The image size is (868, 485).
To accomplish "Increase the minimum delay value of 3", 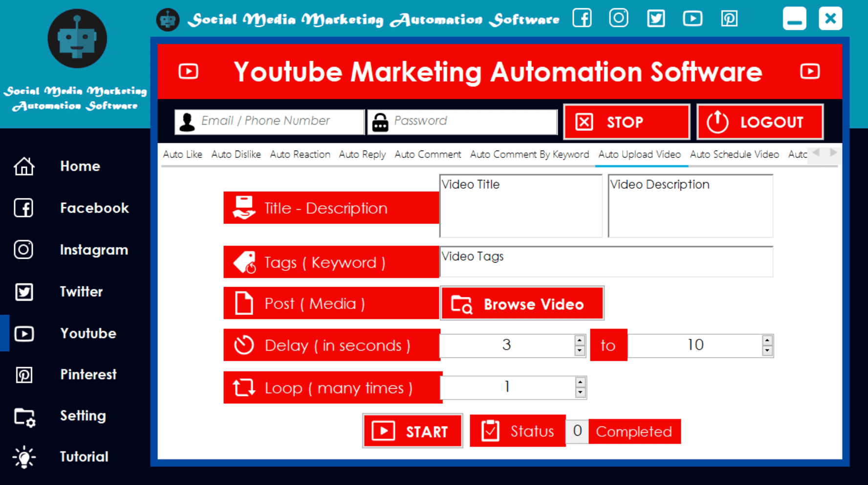I will (580, 340).
